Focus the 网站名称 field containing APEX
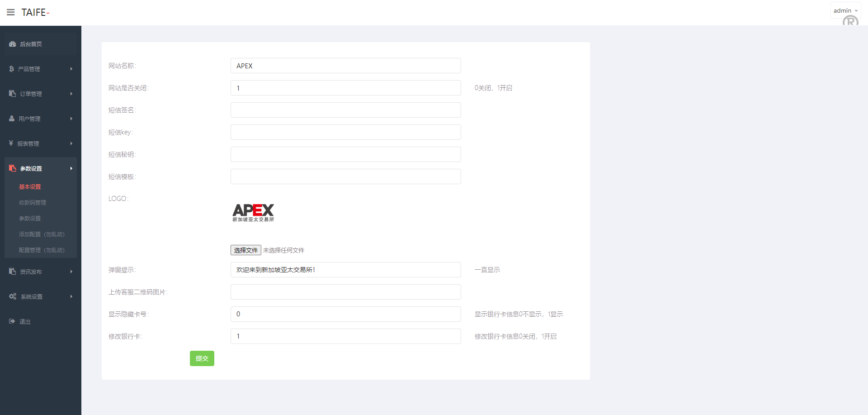Viewport: 868px width, 415px height. [x=345, y=66]
